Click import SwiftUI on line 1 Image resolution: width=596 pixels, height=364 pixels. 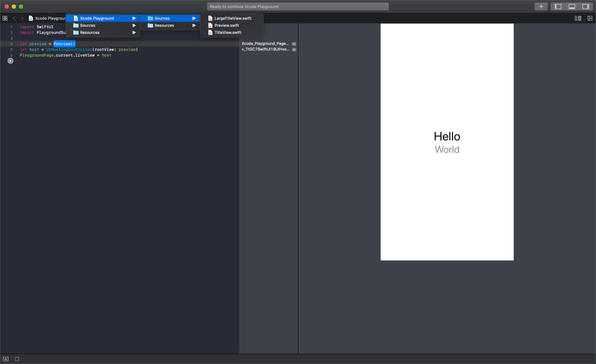(37, 27)
